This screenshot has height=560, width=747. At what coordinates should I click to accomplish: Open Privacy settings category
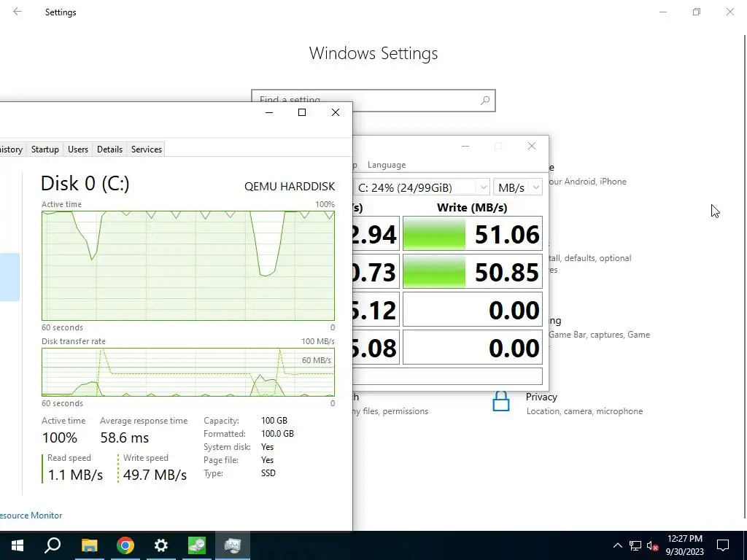tap(584, 404)
